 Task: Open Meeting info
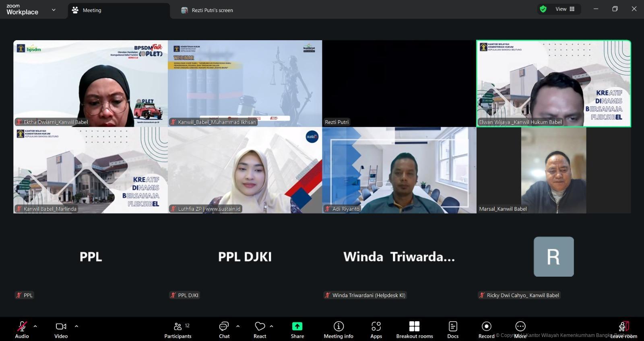coord(339,330)
